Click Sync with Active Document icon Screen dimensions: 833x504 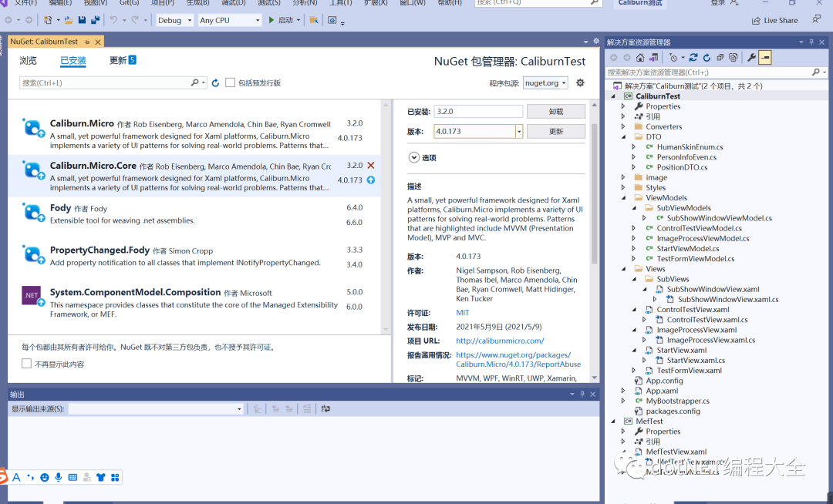[x=693, y=57]
